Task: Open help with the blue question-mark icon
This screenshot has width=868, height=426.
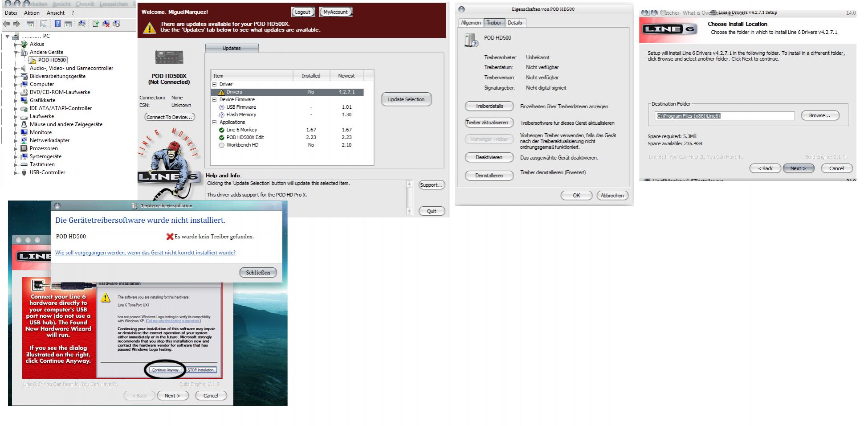Action: [x=58, y=24]
